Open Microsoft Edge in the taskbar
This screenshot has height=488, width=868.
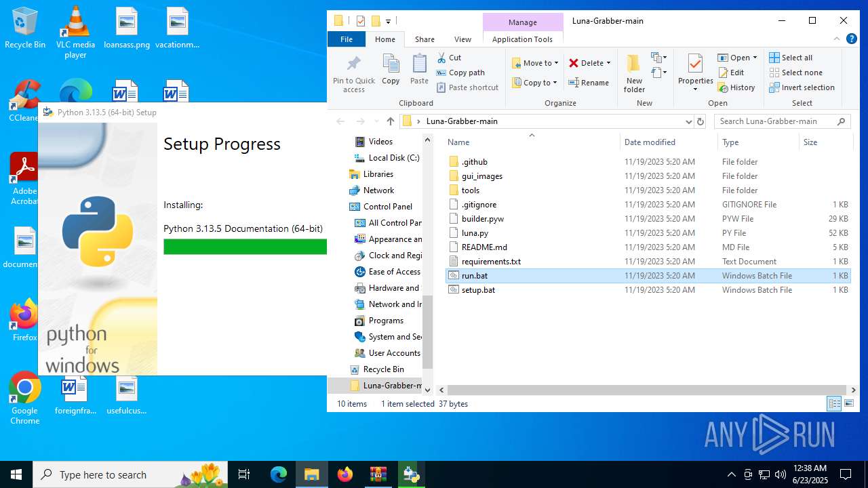pos(279,474)
